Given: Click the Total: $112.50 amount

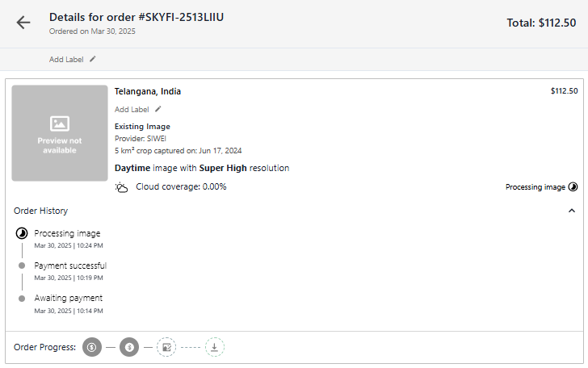Looking at the screenshot, I should point(540,23).
